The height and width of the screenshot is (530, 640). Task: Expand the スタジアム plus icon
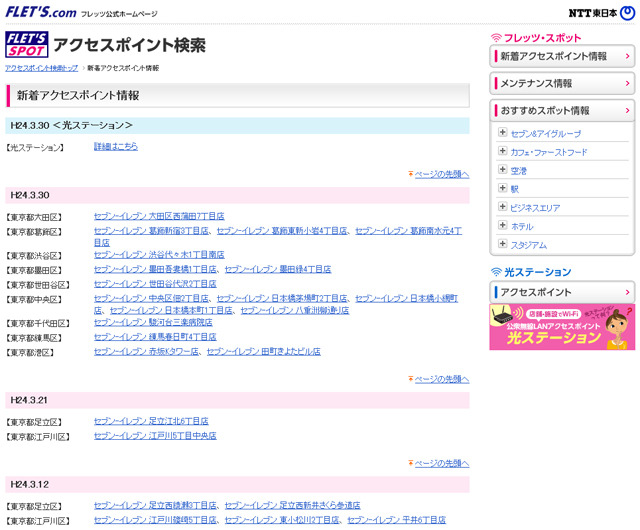502,244
